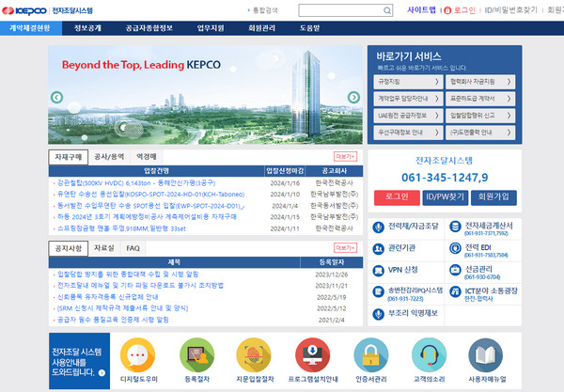Open bid 하동 2024년 3호기 계획예방정비공사
The image size is (564, 392).
(147, 217)
